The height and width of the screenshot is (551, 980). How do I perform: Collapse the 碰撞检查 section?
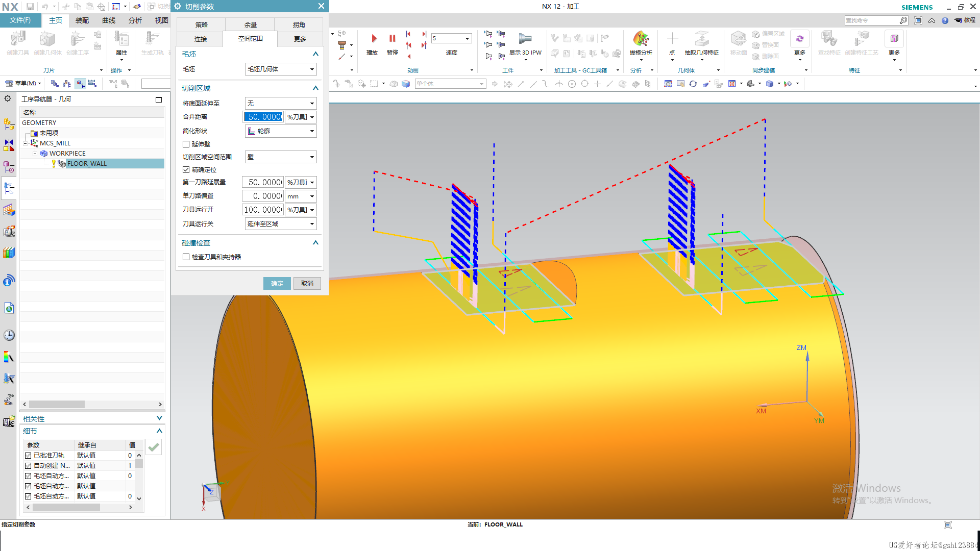point(315,243)
